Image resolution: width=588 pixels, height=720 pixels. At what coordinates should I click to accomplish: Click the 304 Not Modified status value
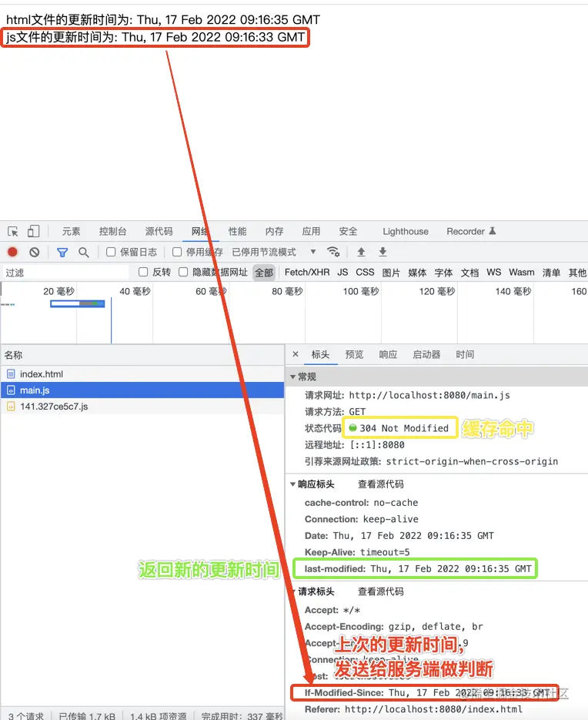point(403,428)
